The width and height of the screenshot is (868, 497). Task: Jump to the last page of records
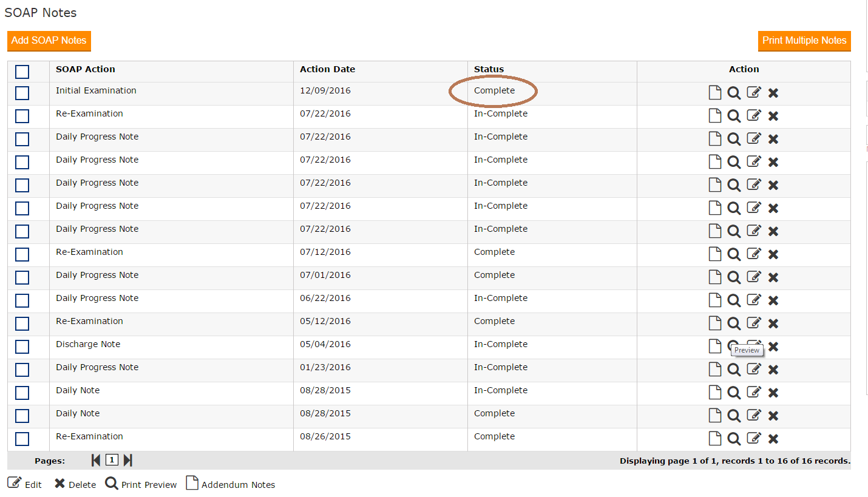(127, 461)
